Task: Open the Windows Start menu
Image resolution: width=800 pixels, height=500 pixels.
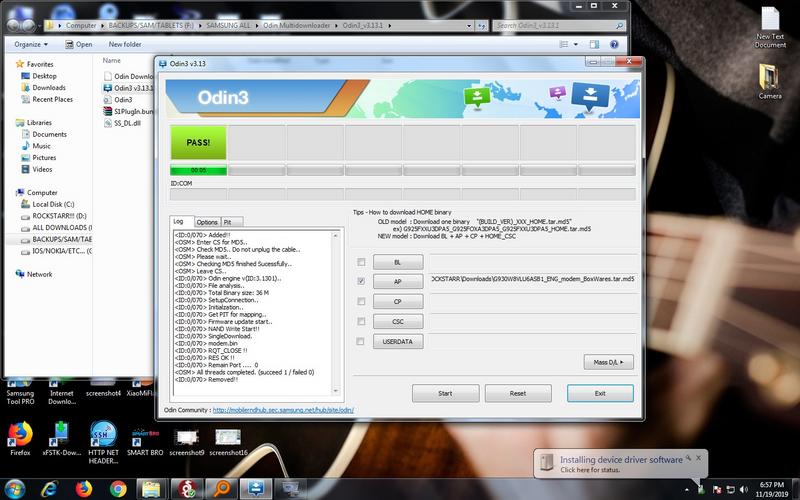Action: tap(15, 489)
